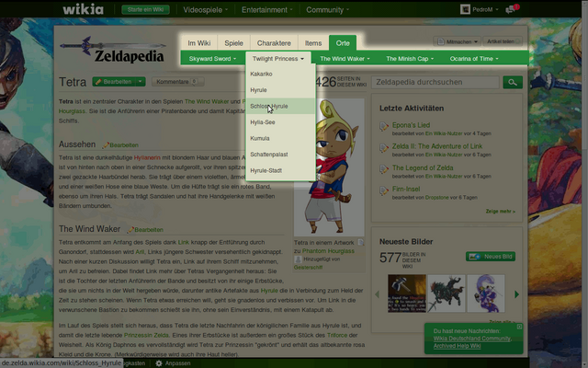Open the Videospiele dropdown

205,10
